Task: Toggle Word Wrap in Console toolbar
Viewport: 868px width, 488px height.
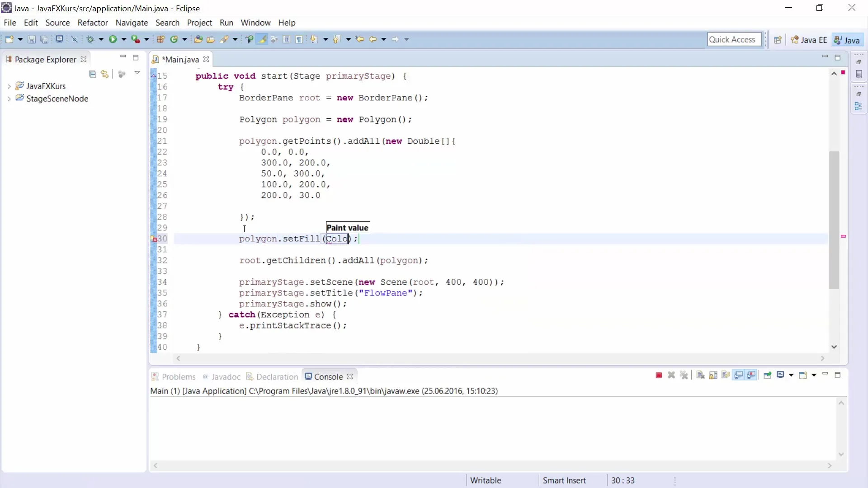Action: click(x=726, y=375)
